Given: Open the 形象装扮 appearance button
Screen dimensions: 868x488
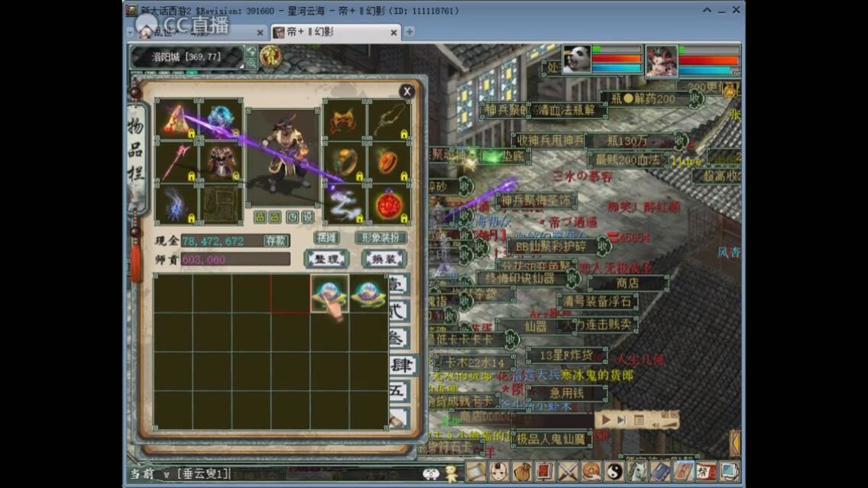Looking at the screenshot, I should [381, 238].
